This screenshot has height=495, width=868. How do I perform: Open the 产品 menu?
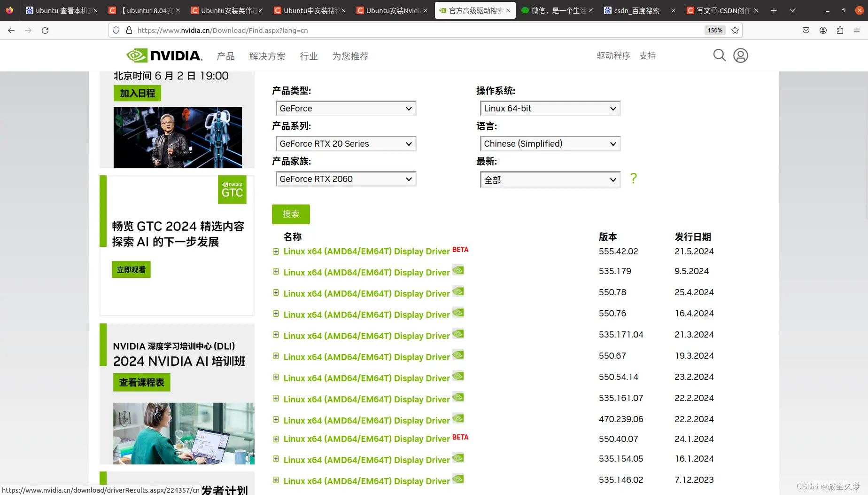tap(225, 56)
